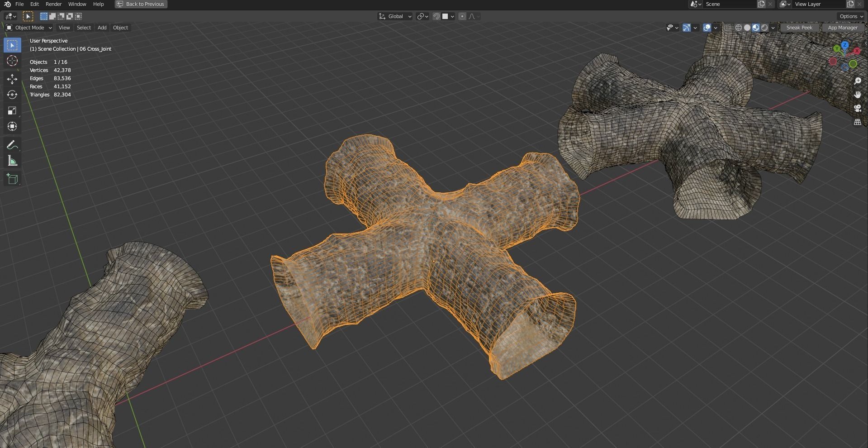
Task: Click the active Select Box tool icon in header
Action: (x=28, y=16)
